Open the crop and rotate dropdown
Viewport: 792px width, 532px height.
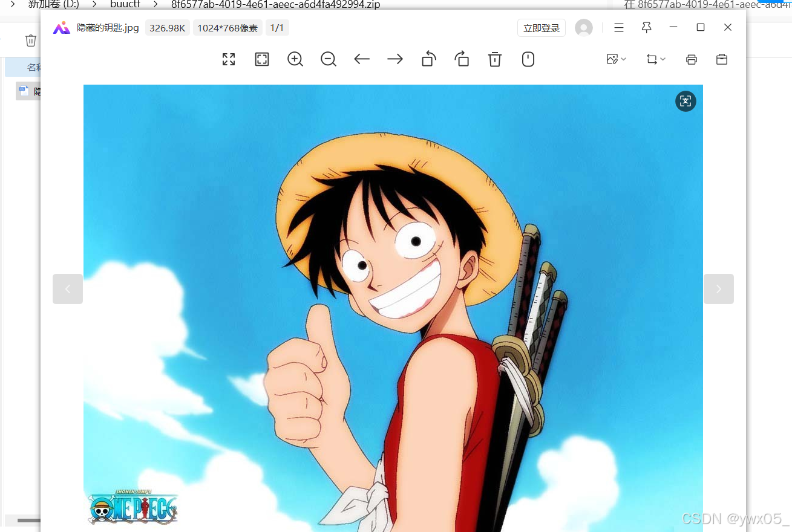click(x=656, y=59)
